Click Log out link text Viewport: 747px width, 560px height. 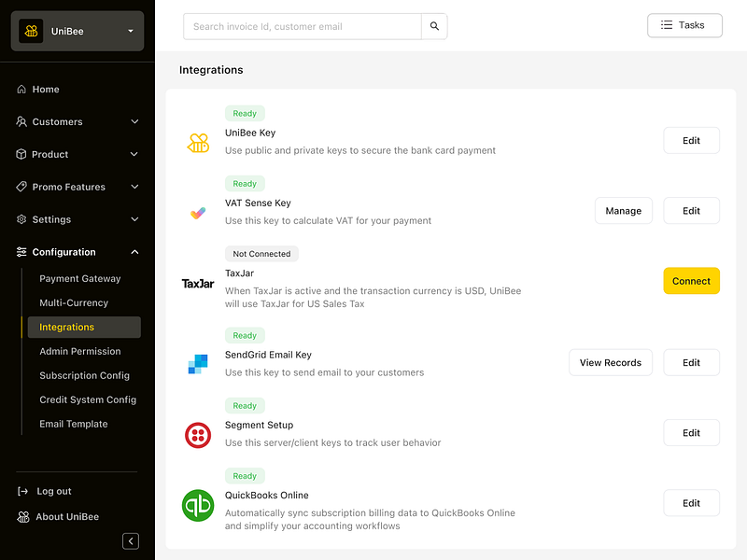click(x=54, y=491)
